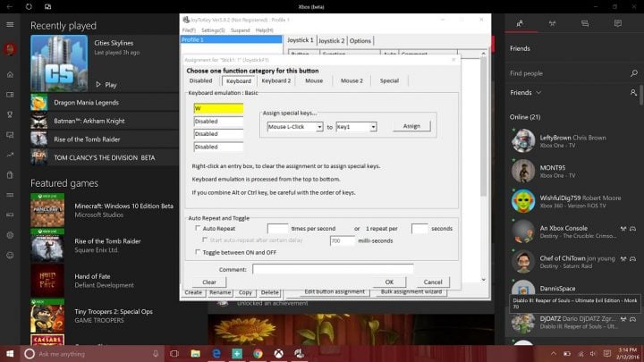Open the Xbox Home sidebar icon

tap(10, 75)
